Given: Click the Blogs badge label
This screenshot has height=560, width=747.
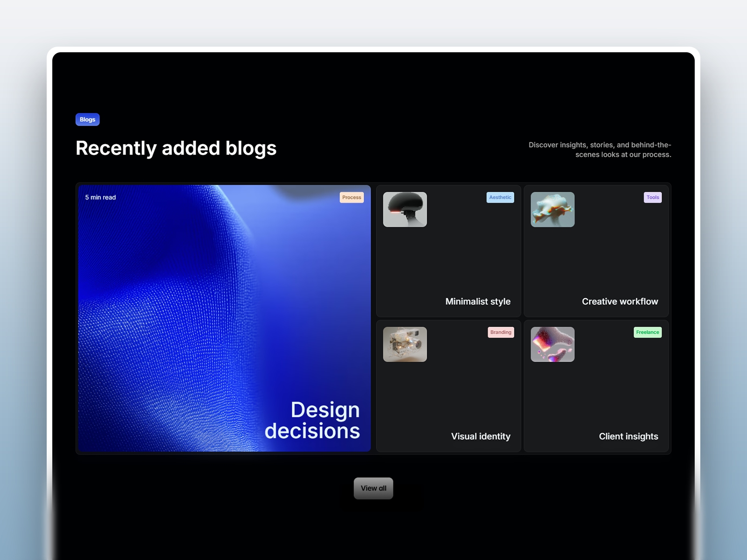Looking at the screenshot, I should (87, 119).
